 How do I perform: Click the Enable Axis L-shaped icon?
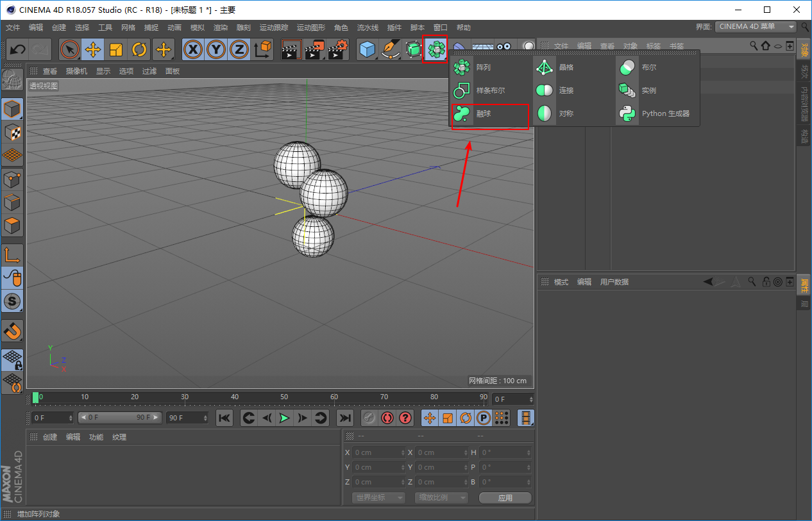tap(12, 254)
